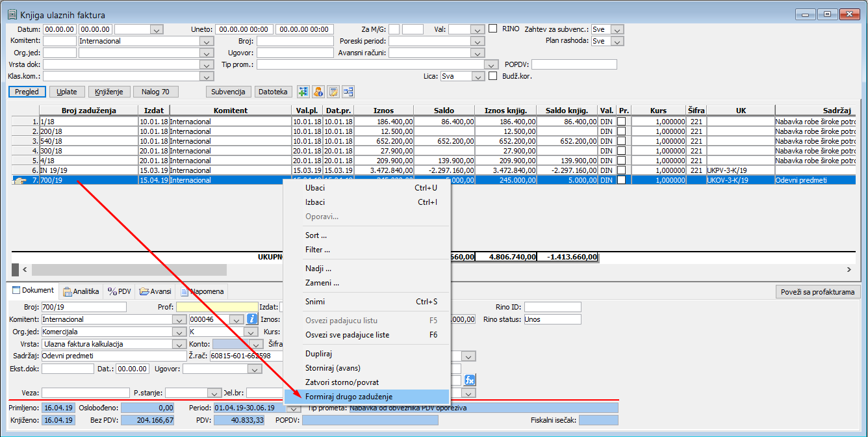Switch to the PDV tab

pyautogui.click(x=120, y=291)
